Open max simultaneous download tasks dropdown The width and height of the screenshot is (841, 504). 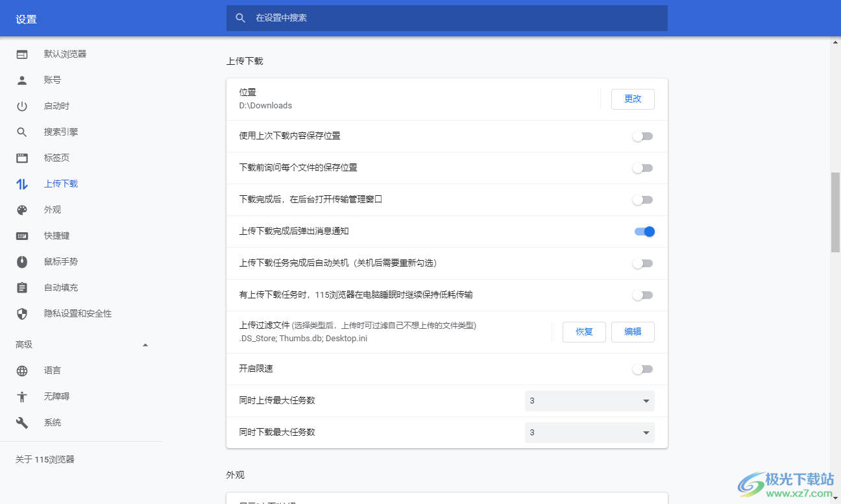pyautogui.click(x=590, y=433)
